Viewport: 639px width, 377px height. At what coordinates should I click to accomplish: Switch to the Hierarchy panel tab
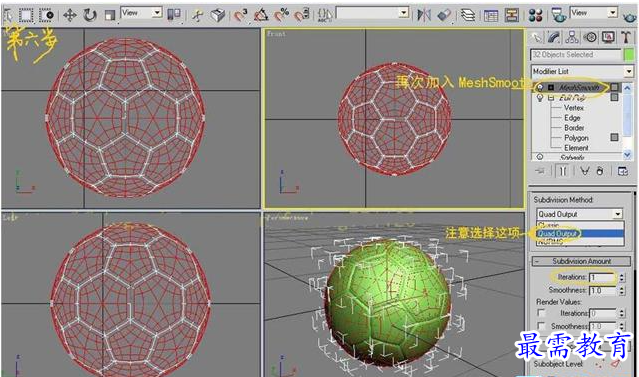(572, 37)
